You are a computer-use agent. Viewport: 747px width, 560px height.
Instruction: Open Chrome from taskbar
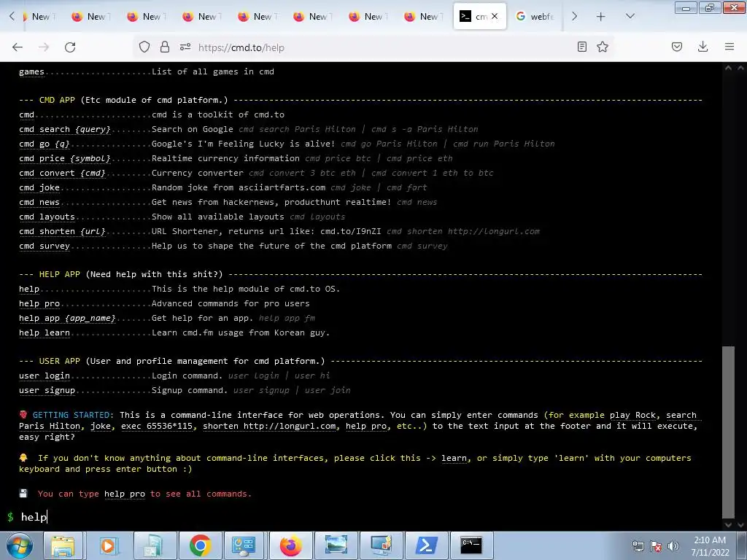click(x=201, y=545)
